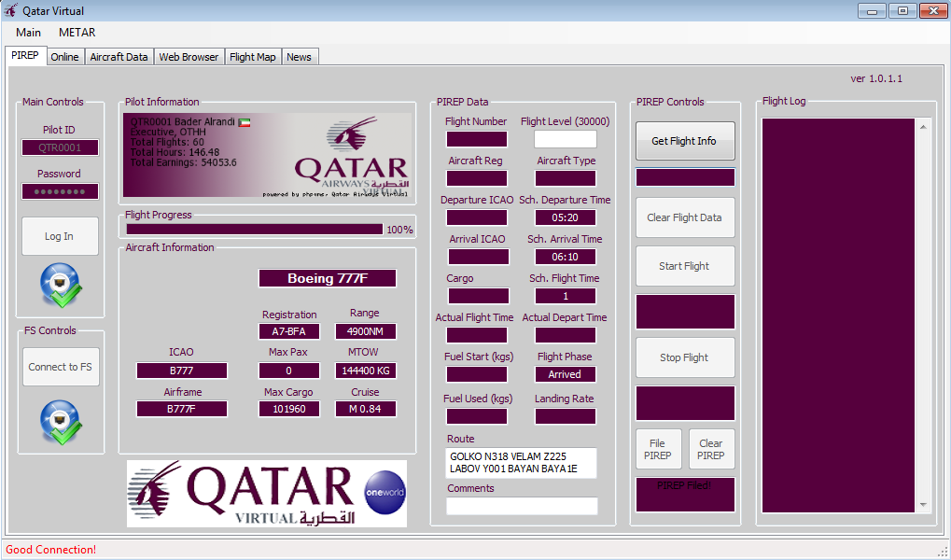Click the Stop Flight button
951x560 pixels.
pos(685,357)
